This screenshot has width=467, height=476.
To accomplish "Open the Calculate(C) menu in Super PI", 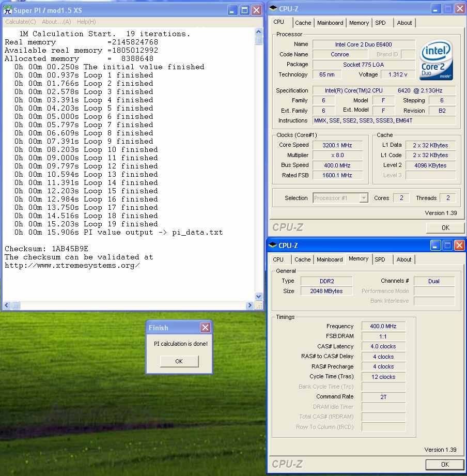I will point(21,22).
